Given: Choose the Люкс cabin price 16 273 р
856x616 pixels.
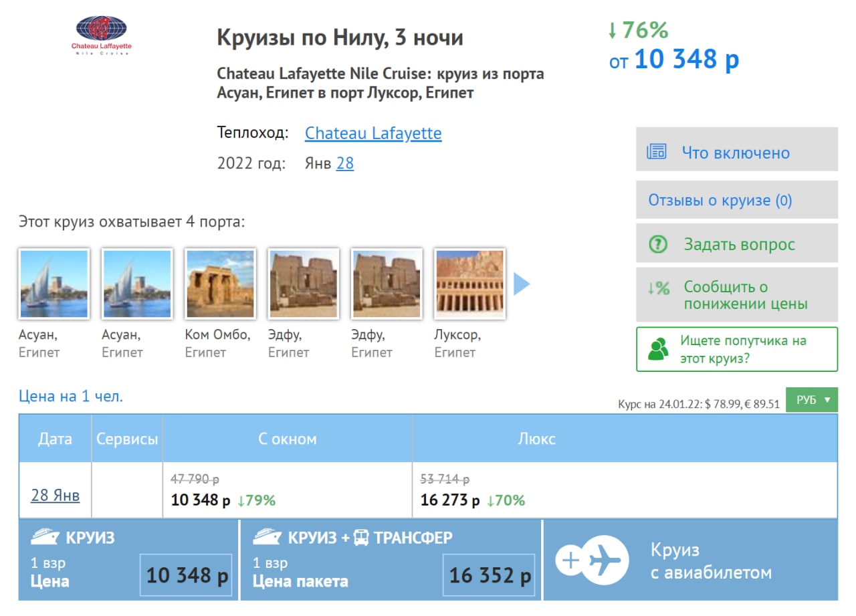Looking at the screenshot, I should (x=449, y=500).
